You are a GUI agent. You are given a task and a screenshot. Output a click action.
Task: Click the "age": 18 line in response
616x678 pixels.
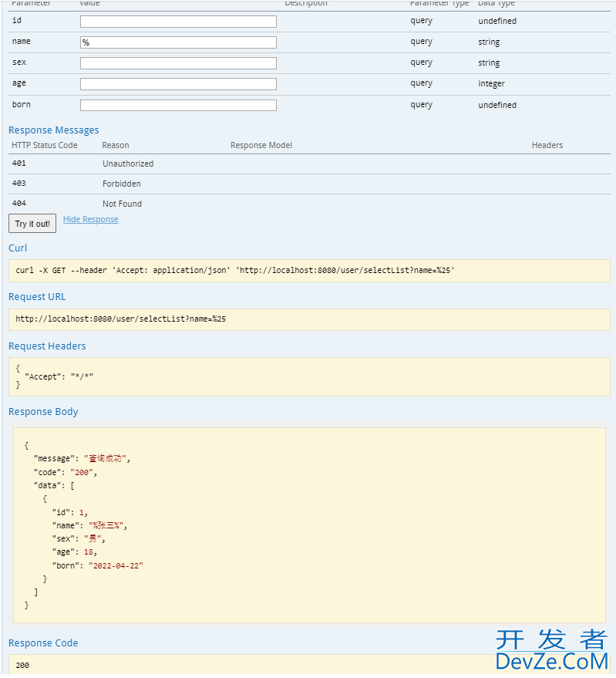(x=75, y=552)
